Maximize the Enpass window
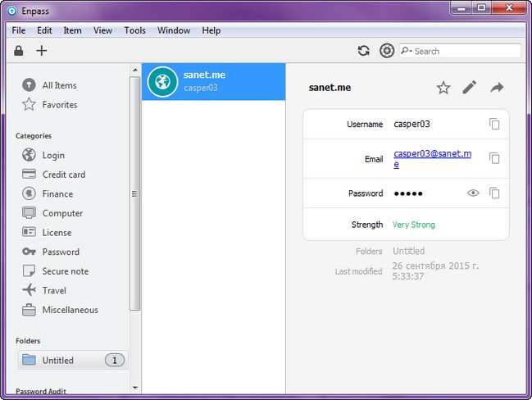532x400 pixels. pyautogui.click(x=481, y=8)
